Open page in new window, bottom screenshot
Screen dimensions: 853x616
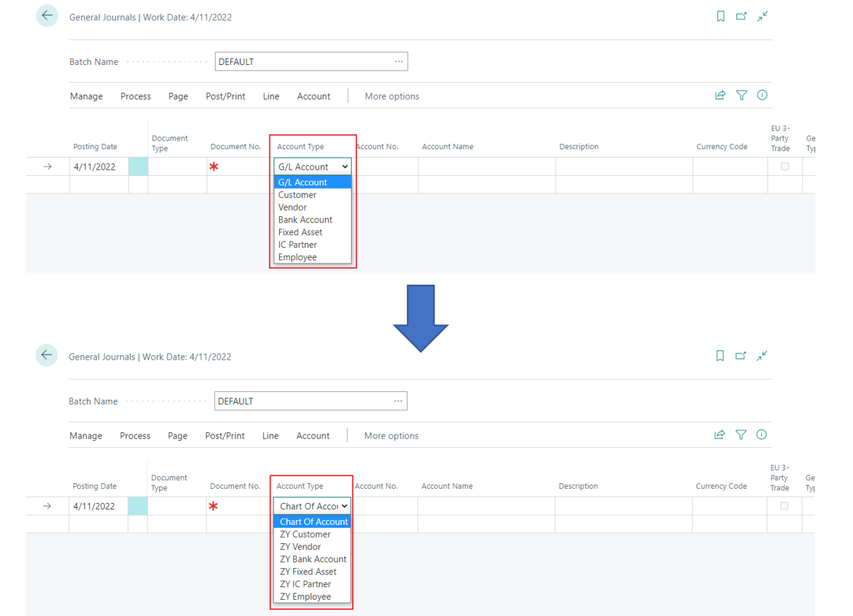click(741, 355)
